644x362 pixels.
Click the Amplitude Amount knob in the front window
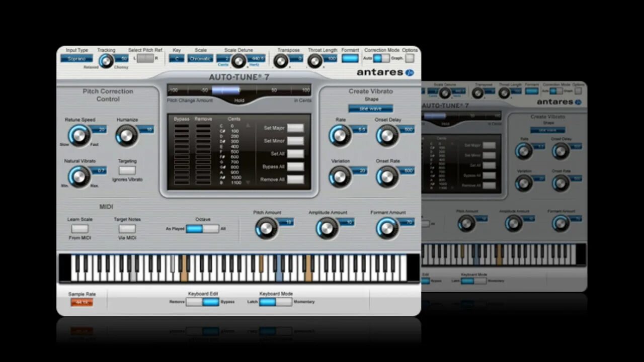pyautogui.click(x=327, y=228)
